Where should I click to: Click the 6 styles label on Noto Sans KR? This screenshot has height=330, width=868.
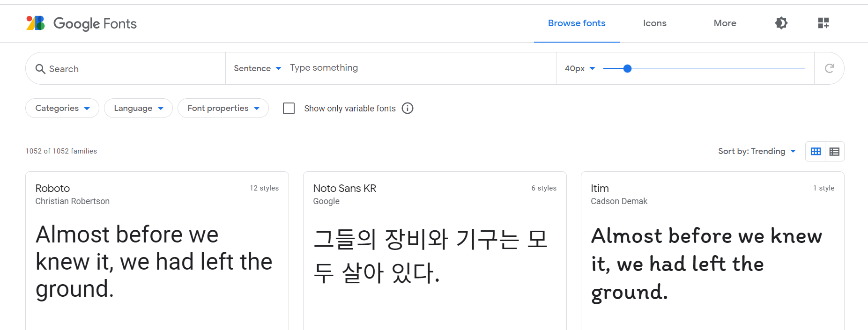point(544,188)
